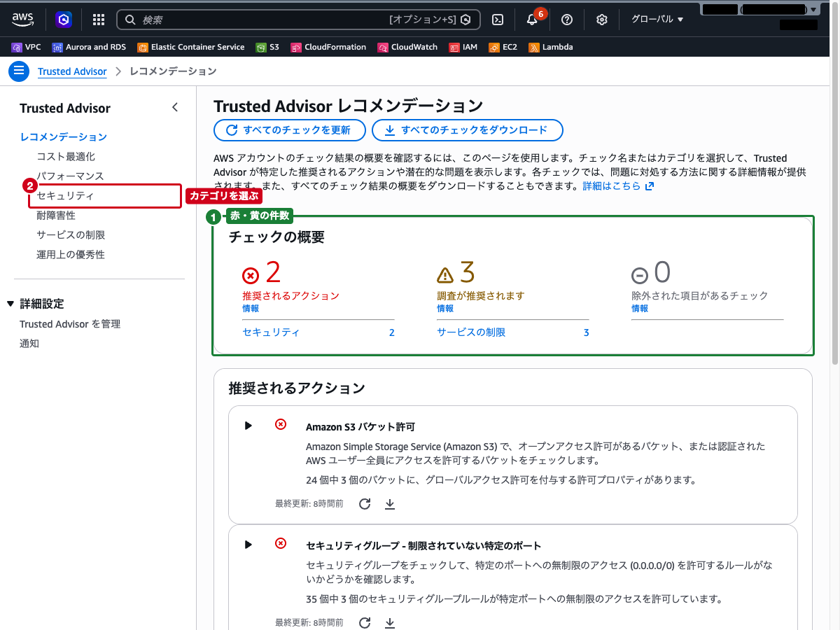
Task: Click the hexagon assistant icon in search bar
Action: pyautogui.click(x=465, y=20)
